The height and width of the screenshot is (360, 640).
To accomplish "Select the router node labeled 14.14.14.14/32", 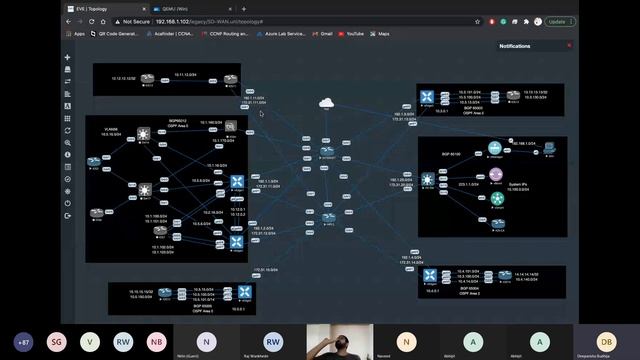I will [x=505, y=276].
